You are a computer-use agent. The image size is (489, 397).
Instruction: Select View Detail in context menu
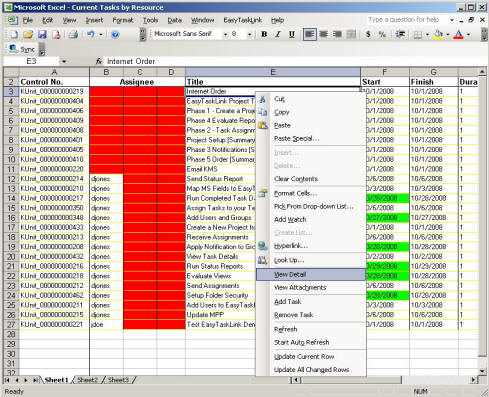click(311, 275)
